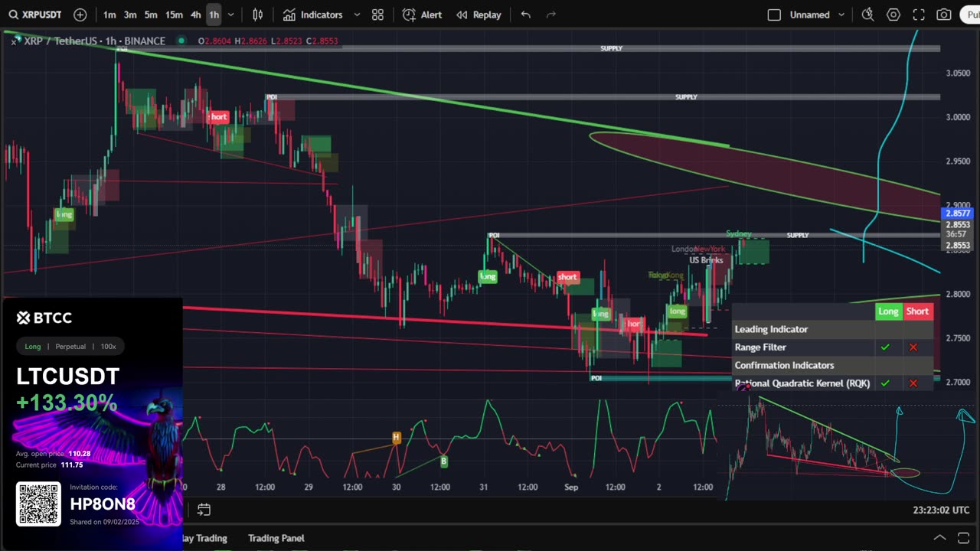Add symbol to compare with plus icon
This screenshot has width=980, height=551.
pyautogui.click(x=80, y=15)
